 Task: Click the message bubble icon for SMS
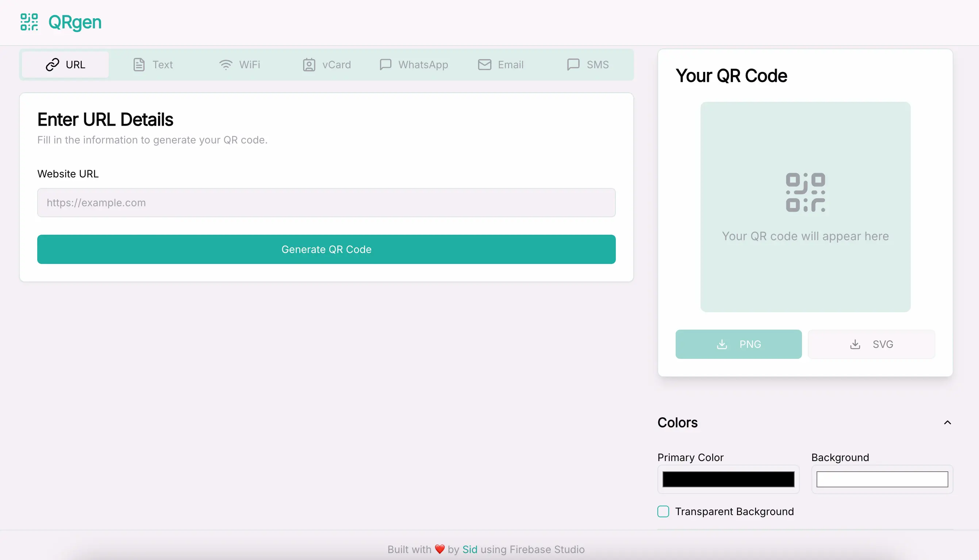tap(573, 65)
